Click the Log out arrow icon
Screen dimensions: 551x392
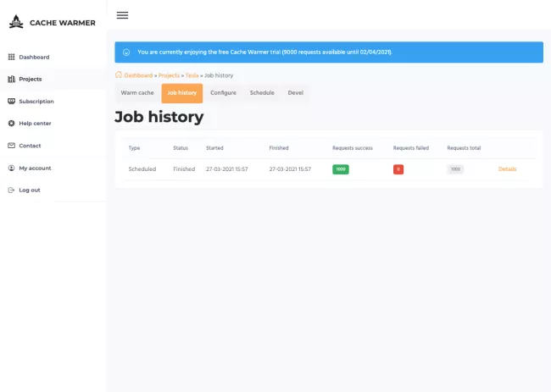pos(11,190)
